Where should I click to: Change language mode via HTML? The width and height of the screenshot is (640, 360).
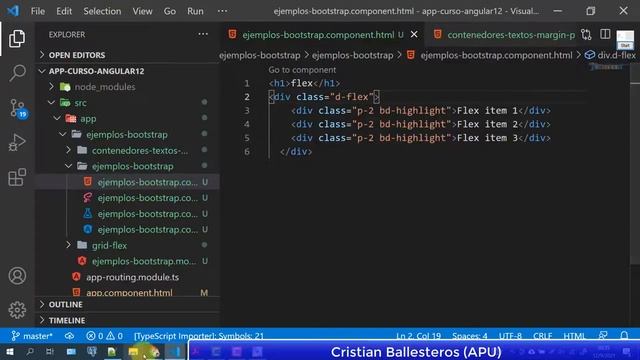point(574,336)
